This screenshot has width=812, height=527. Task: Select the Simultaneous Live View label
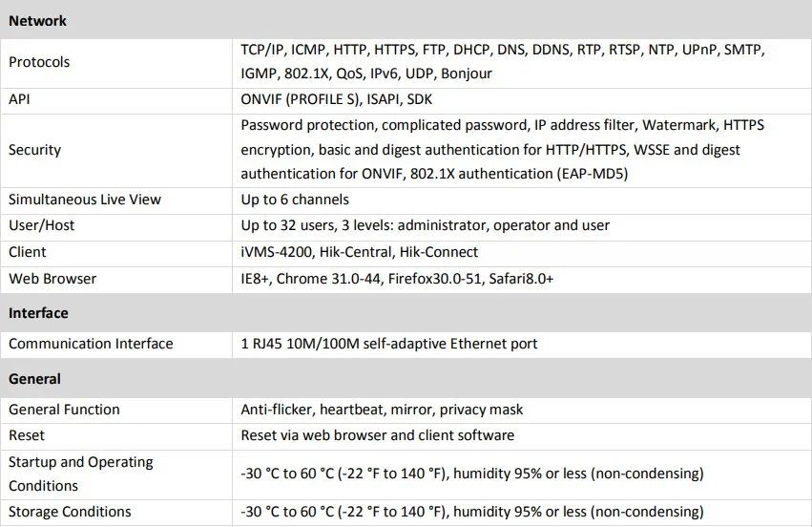(85, 200)
